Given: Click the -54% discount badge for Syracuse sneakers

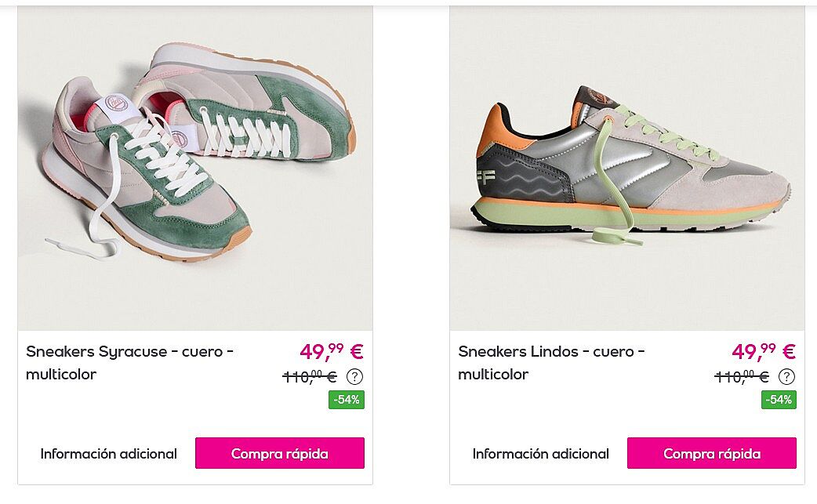Looking at the screenshot, I should pyautogui.click(x=347, y=400).
